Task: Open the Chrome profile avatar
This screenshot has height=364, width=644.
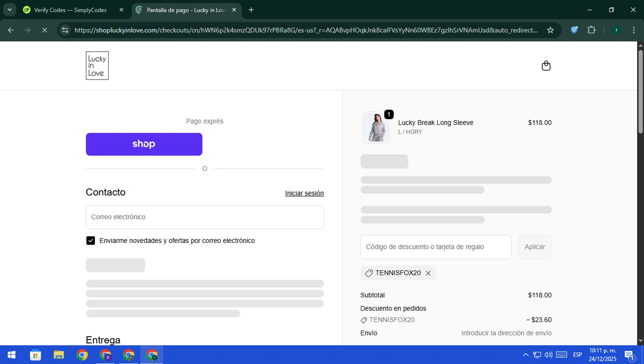Action: click(617, 30)
